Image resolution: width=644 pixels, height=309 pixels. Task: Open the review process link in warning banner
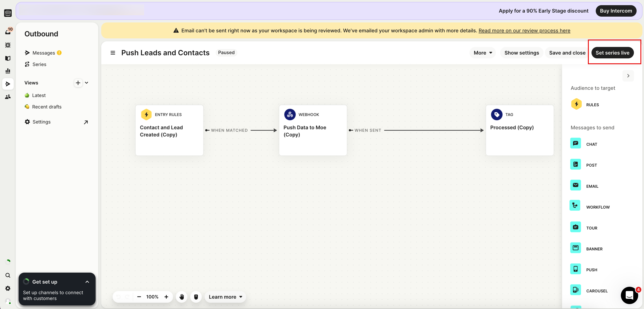[x=524, y=31]
